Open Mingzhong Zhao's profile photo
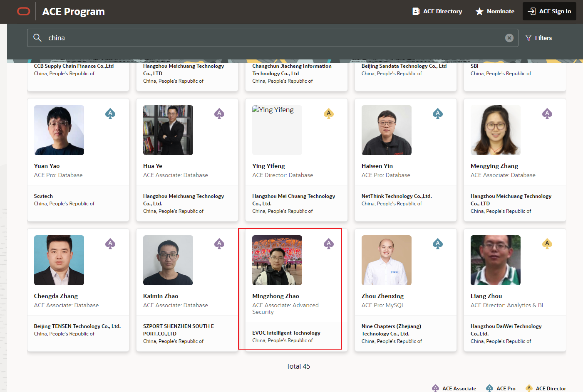The width and height of the screenshot is (583, 392). (277, 260)
